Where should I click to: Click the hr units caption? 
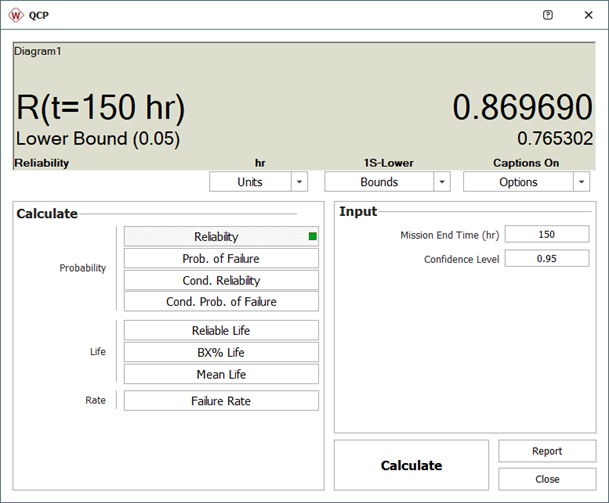coord(260,163)
